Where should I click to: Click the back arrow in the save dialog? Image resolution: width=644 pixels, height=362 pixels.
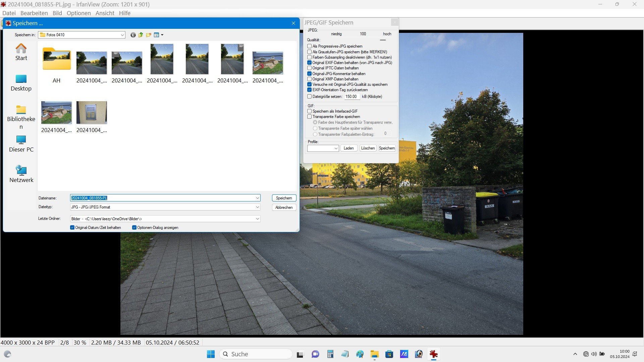click(x=133, y=35)
